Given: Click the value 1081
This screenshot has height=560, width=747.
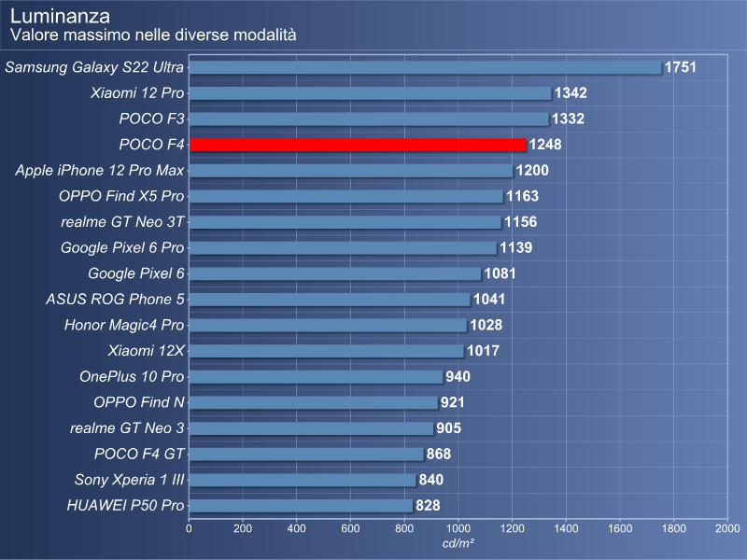Looking at the screenshot, I should click(x=500, y=273).
